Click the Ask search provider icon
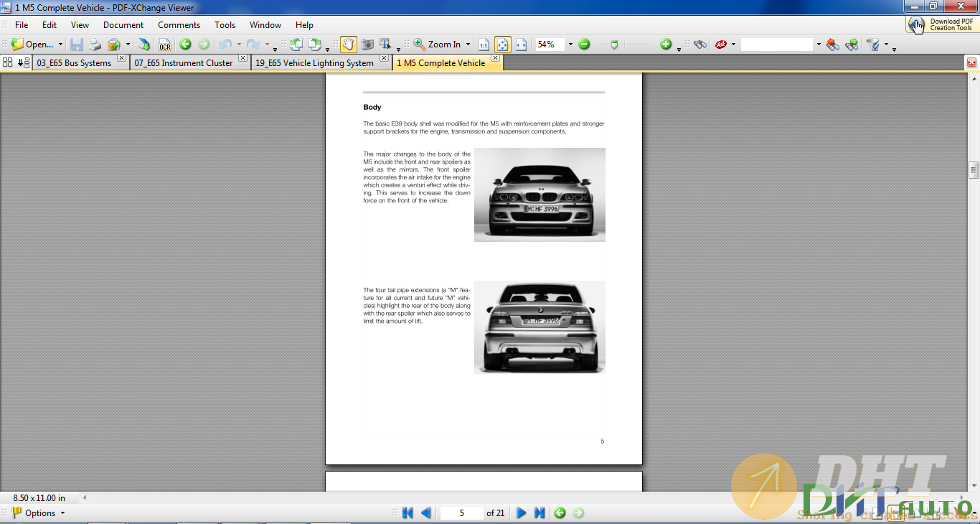Image resolution: width=980 pixels, height=524 pixels. coord(721,45)
